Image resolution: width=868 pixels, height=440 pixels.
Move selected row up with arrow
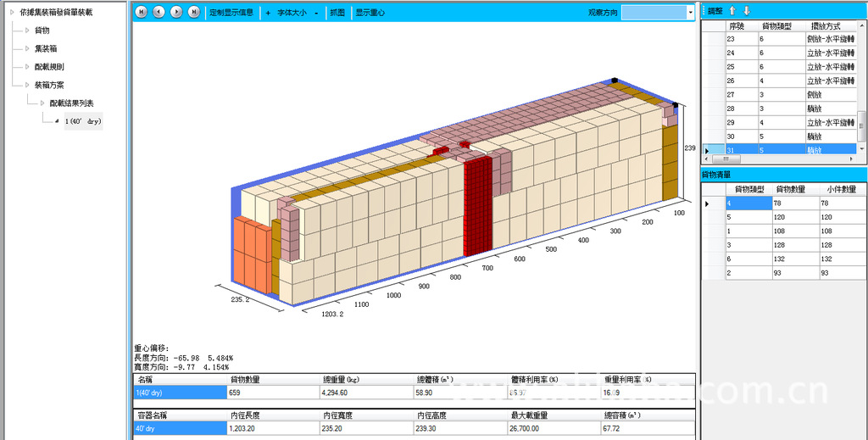[733, 10]
